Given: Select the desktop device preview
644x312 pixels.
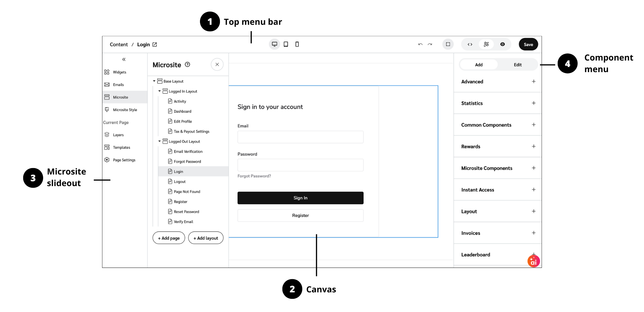Looking at the screenshot, I should [274, 44].
